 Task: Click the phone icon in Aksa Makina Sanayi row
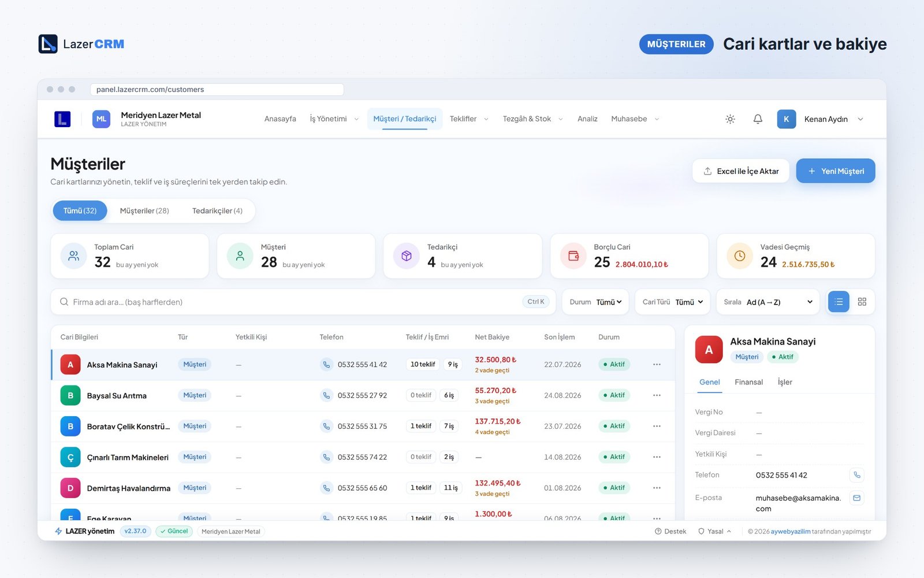coord(326,365)
